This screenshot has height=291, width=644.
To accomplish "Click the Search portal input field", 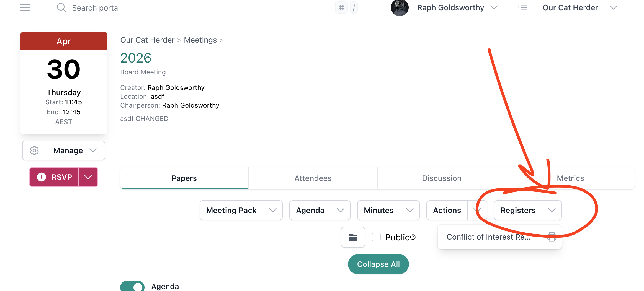I will click(96, 7).
